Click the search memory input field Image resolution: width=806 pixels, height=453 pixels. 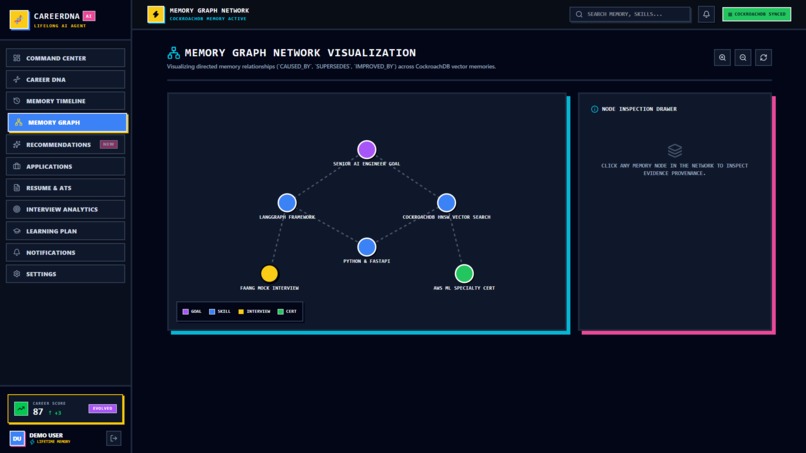coord(630,14)
